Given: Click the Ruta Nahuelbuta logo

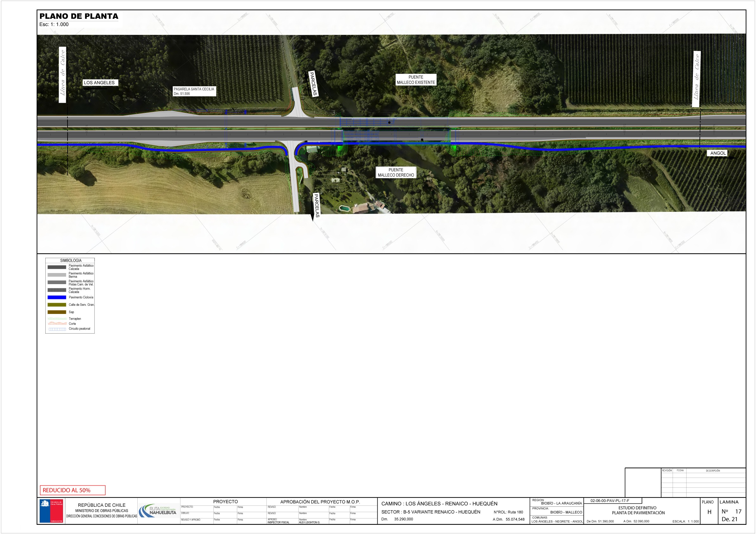Looking at the screenshot, I should tap(158, 511).
